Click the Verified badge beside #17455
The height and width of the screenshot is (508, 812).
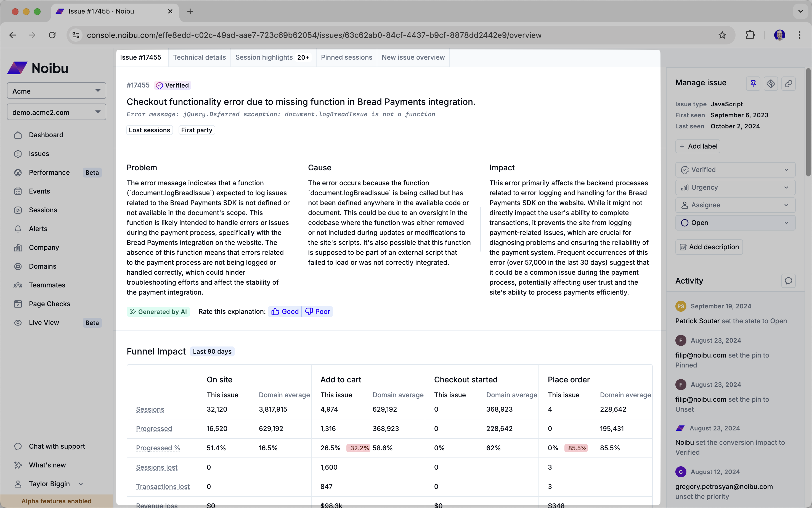tap(173, 85)
